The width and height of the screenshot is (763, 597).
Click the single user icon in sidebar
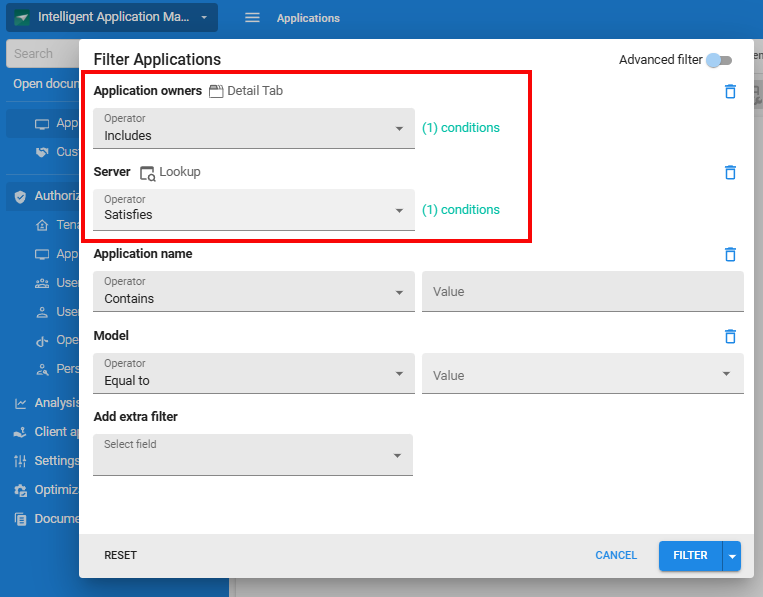point(42,312)
